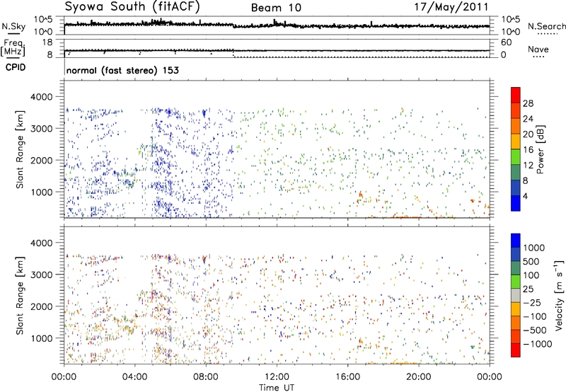Click the 'Freq. [MHz]' axis label
Image resolution: width=566 pixels, height=392 pixels.
(13, 47)
